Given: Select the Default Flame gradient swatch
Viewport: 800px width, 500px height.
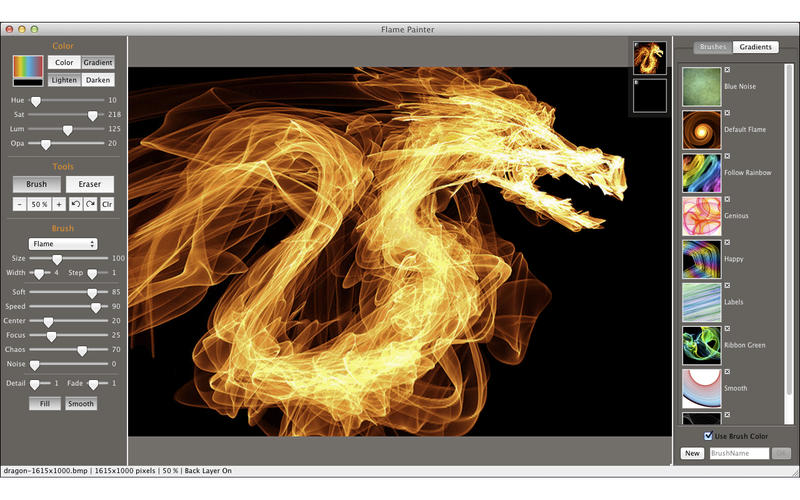Looking at the screenshot, I should 701,129.
